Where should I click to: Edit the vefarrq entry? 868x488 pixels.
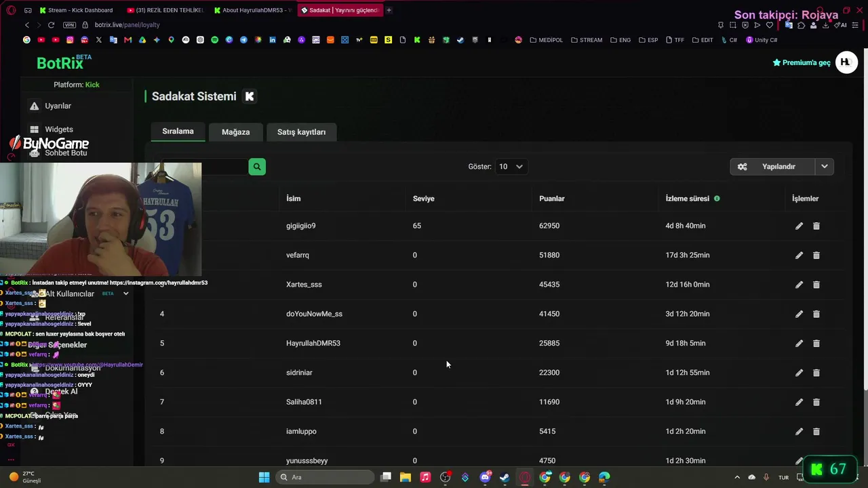pyautogui.click(x=799, y=256)
